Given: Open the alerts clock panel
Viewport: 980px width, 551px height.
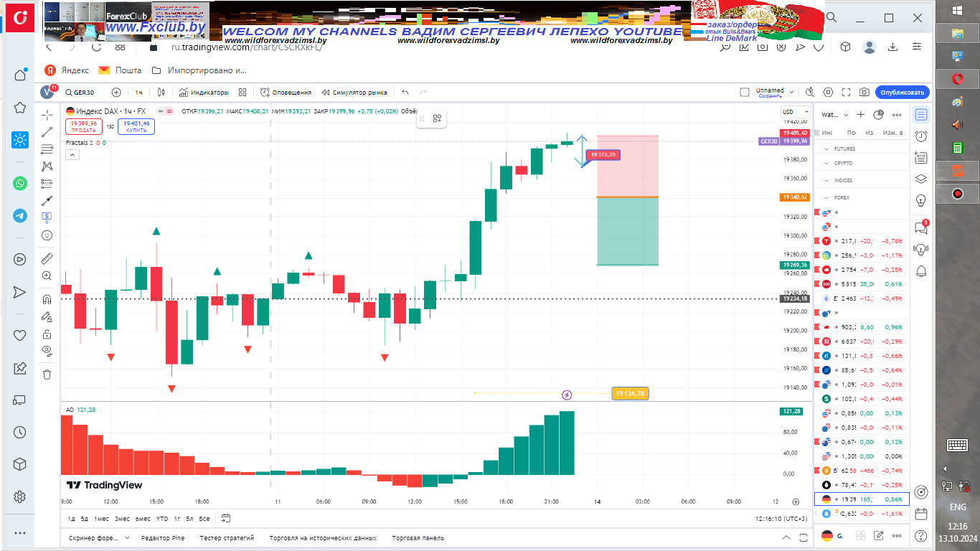Looking at the screenshot, I should tap(921, 136).
